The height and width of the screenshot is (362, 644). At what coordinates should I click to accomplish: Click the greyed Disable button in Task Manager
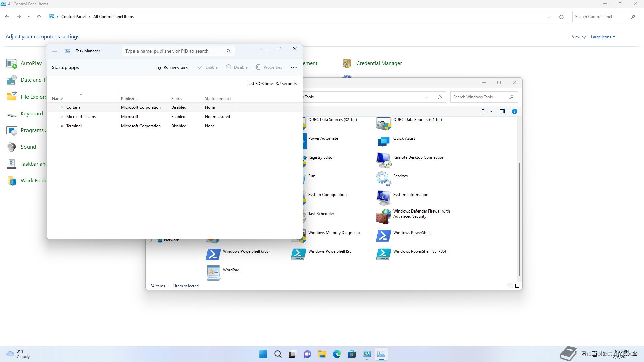point(237,67)
